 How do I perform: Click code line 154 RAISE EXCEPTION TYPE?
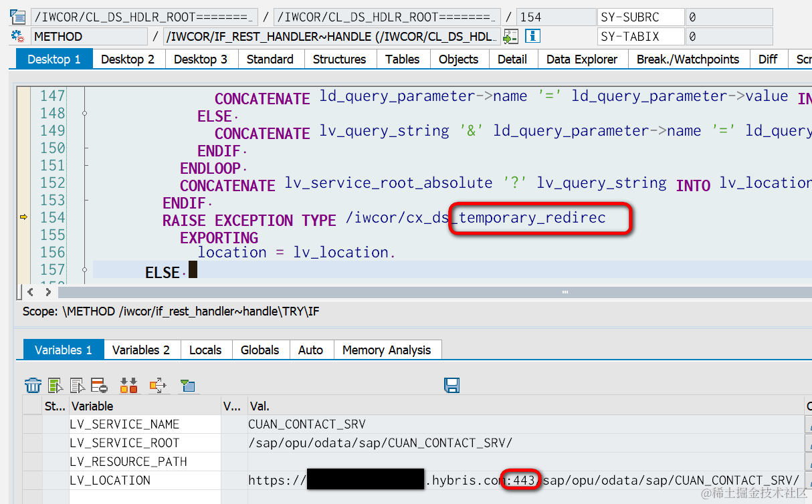pos(384,218)
